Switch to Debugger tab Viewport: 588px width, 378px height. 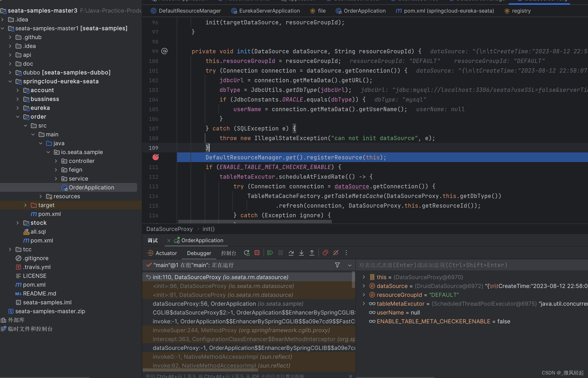pos(199,253)
